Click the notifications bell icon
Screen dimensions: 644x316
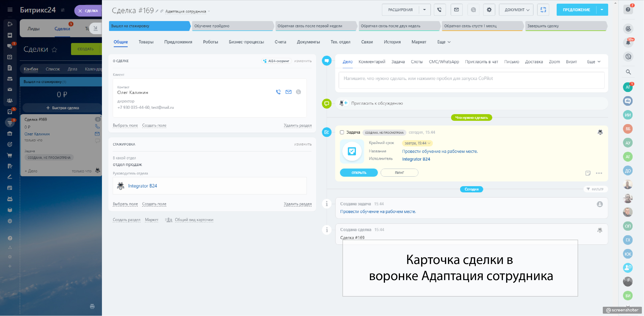628,43
